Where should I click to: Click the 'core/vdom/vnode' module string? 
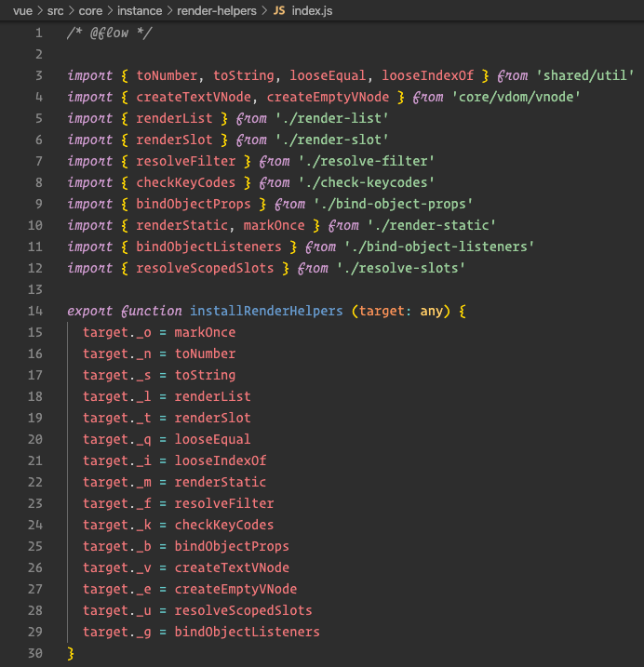516,97
